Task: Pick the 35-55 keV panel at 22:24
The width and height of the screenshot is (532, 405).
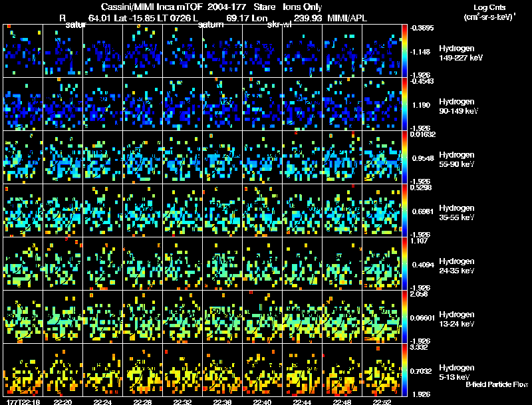Action: coord(103,210)
